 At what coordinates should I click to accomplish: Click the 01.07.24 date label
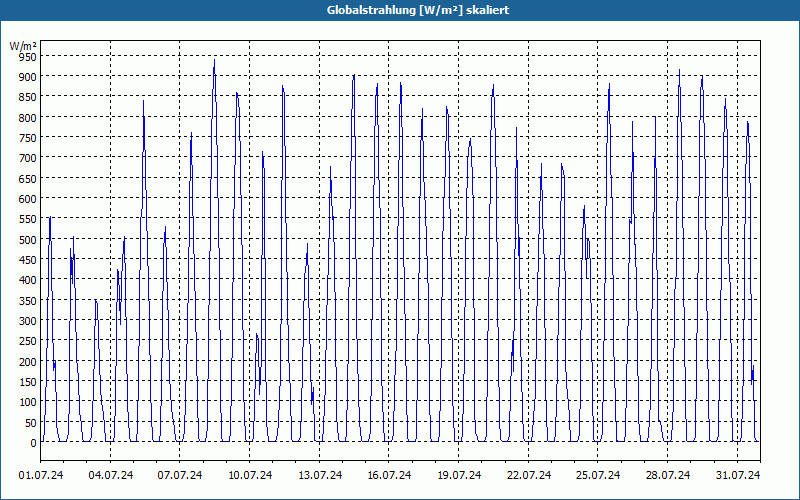(x=41, y=475)
